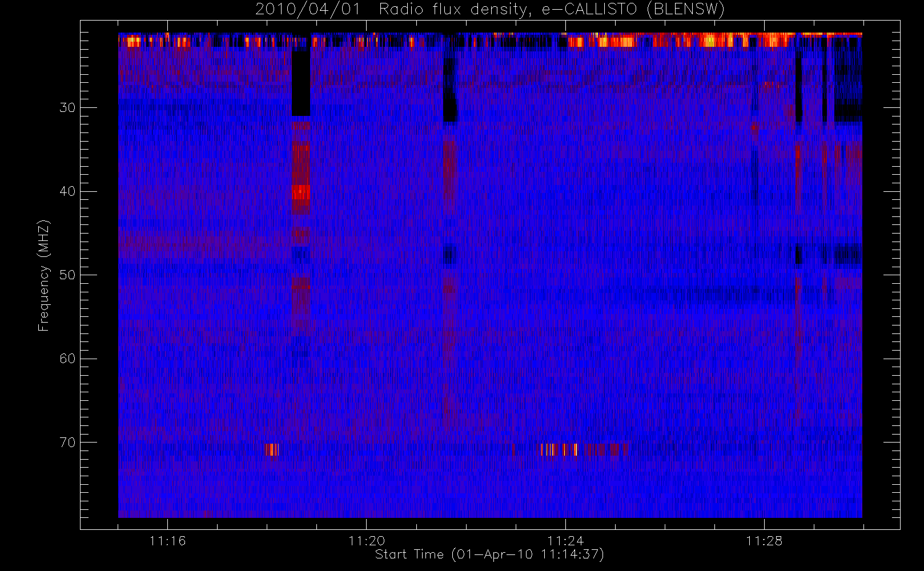
Task: Click the 11:16 time tick label
Action: click(167, 541)
